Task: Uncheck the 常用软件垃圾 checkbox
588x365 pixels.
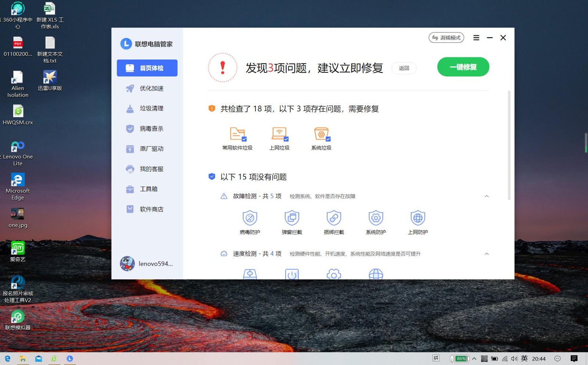Action: pos(244,139)
